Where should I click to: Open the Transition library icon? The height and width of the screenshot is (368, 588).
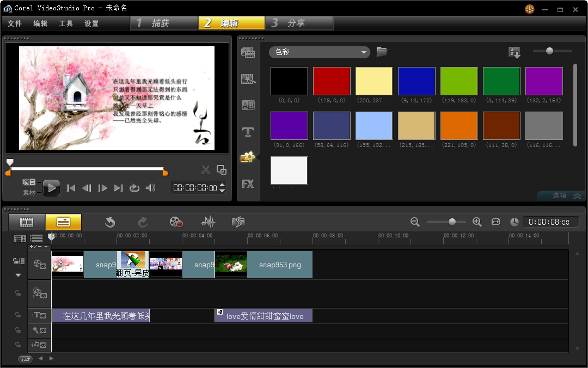248,79
